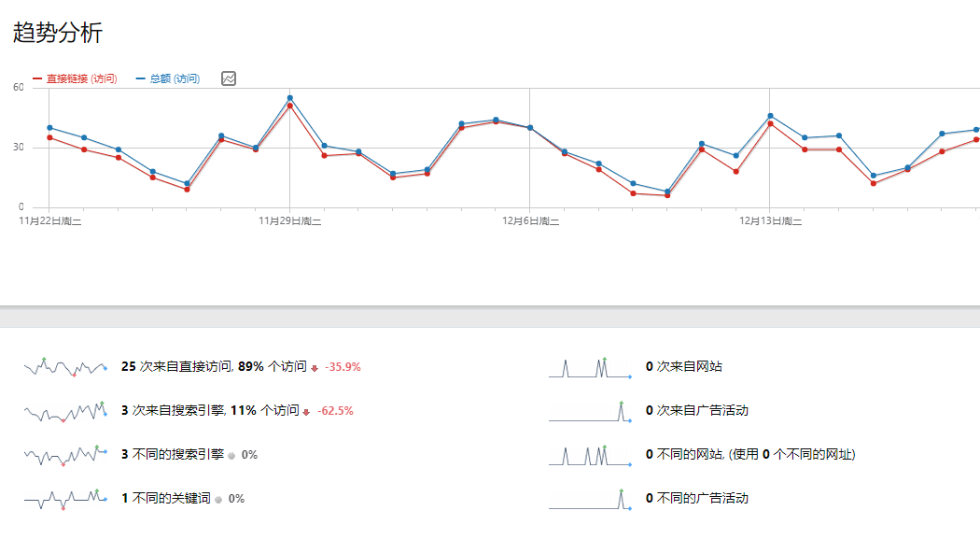980x539 pixels.
Task: Click the 趋势分析 page heading
Action: pos(58,33)
